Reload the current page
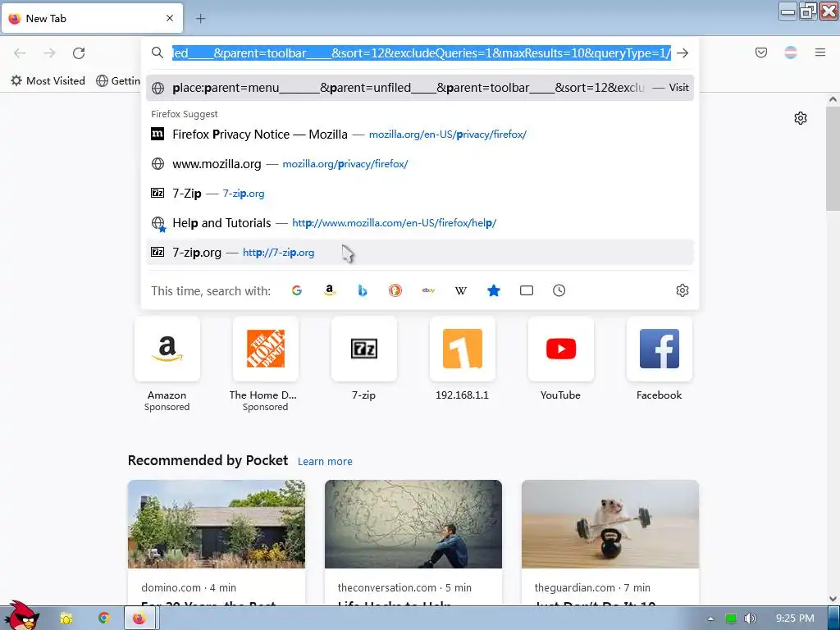Screen dimensions: 840x630 (79, 53)
